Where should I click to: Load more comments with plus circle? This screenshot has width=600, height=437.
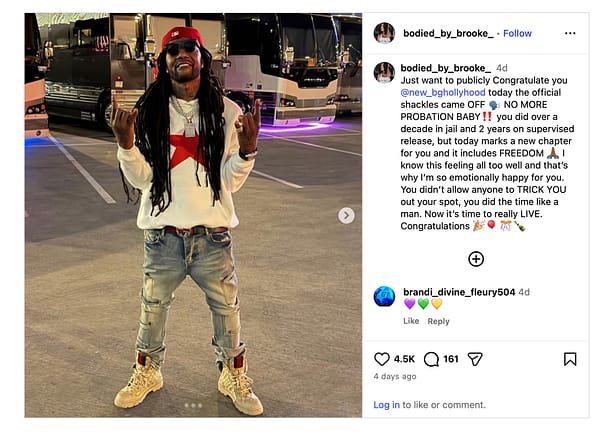pos(476,259)
